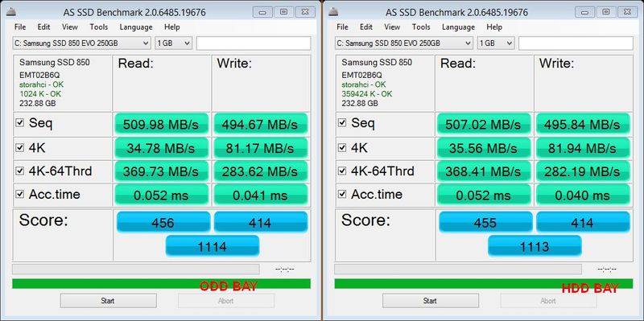Minimize the left AS SSD Benchmark window
Image resolution: width=644 pixels, height=321 pixels.
tap(262, 12)
